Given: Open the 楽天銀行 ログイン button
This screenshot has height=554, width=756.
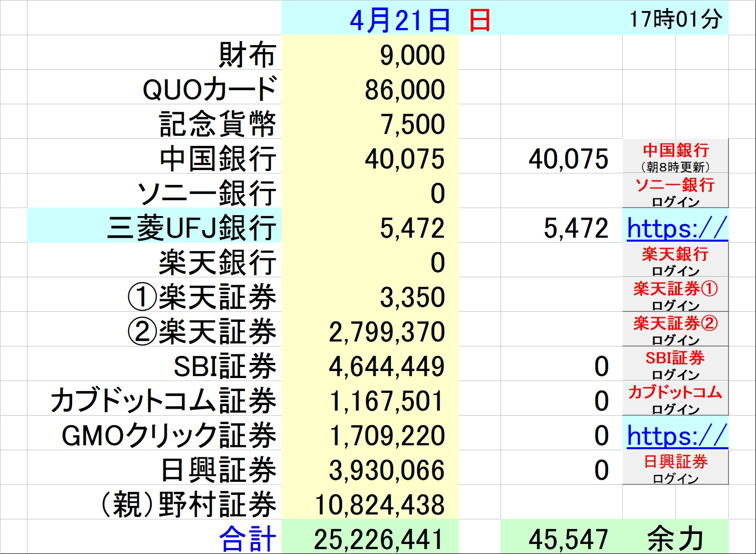Looking at the screenshot, I should click(x=675, y=260).
